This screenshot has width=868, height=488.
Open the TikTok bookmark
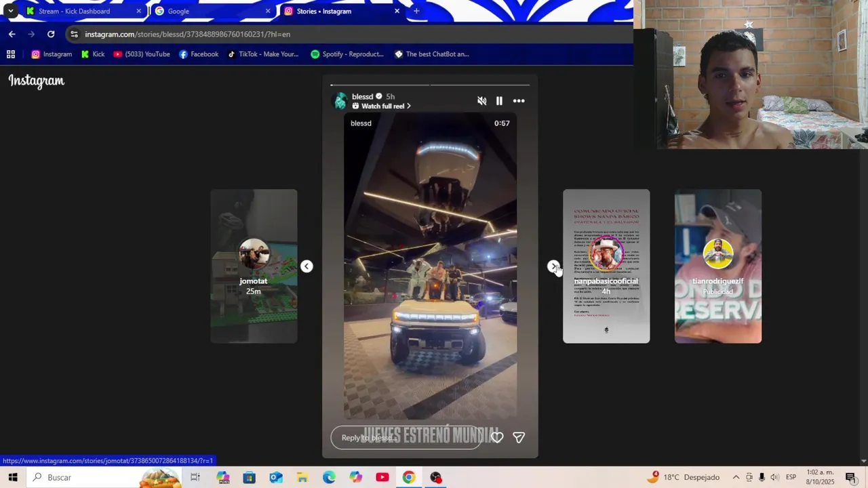pyautogui.click(x=263, y=54)
